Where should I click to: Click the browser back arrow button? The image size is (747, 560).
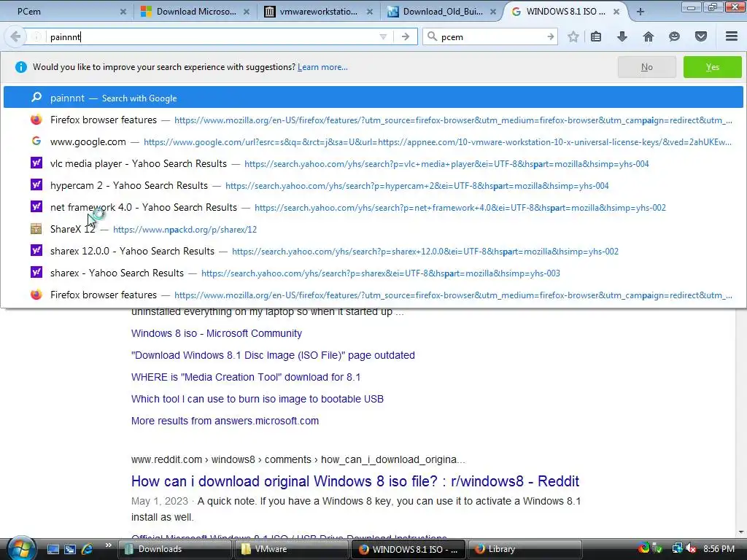coord(15,36)
